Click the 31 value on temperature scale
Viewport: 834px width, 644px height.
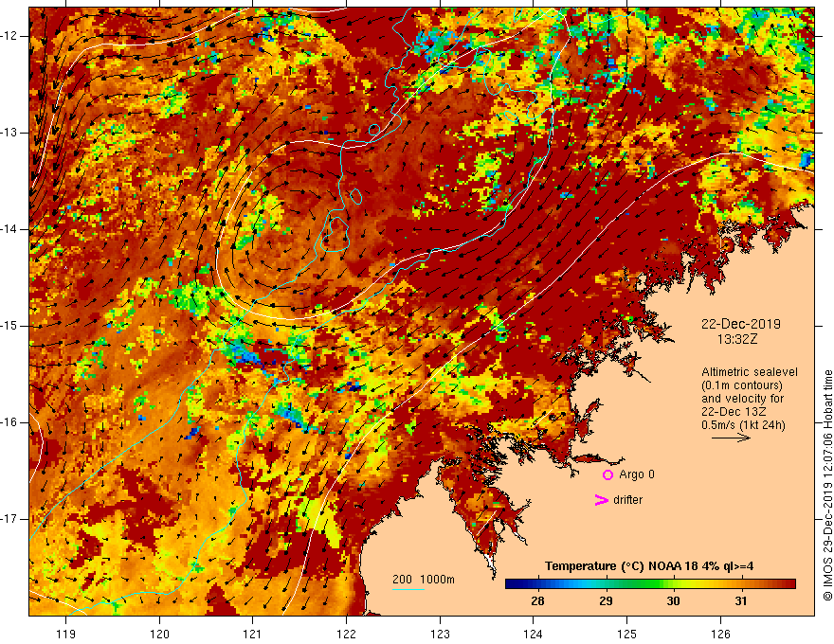click(741, 601)
